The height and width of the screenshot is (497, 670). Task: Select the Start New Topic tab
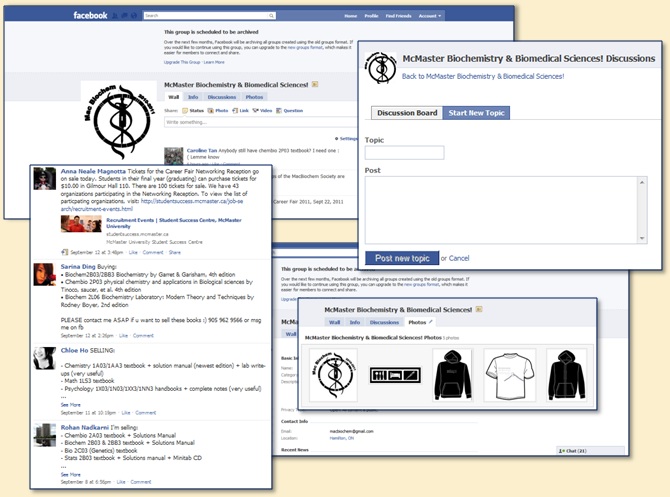(476, 113)
